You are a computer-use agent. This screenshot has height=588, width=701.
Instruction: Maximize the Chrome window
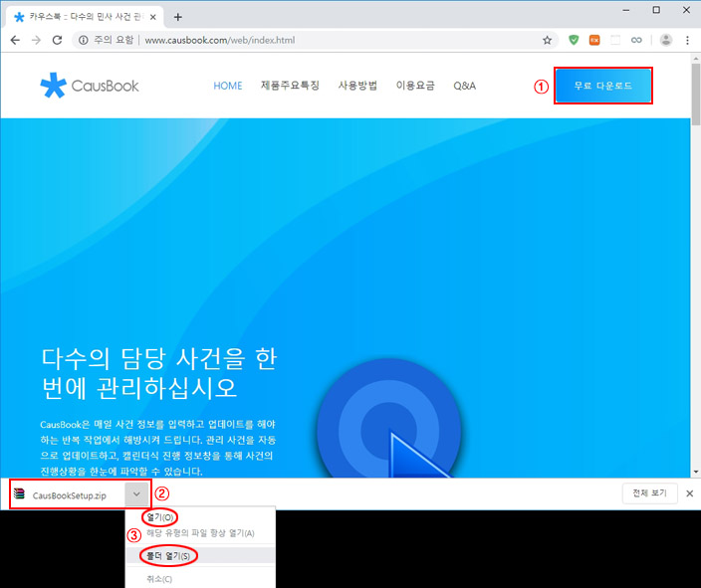click(x=656, y=10)
